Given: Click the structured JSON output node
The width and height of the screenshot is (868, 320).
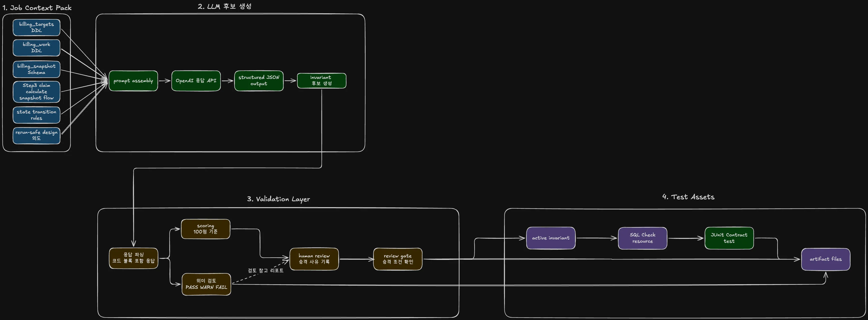Looking at the screenshot, I should pos(259,81).
